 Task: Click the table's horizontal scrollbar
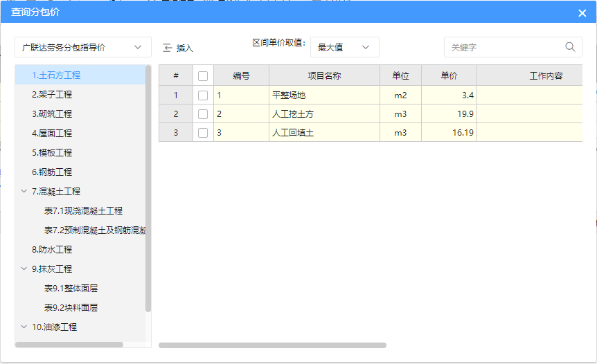[x=272, y=345]
